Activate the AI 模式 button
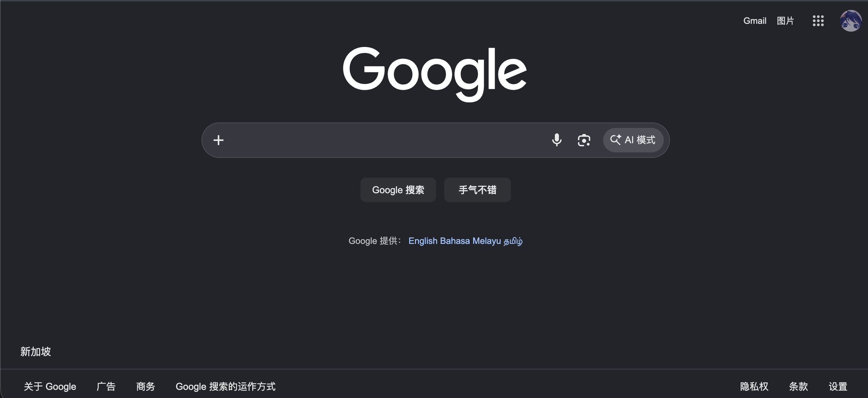The width and height of the screenshot is (868, 398). [x=633, y=140]
